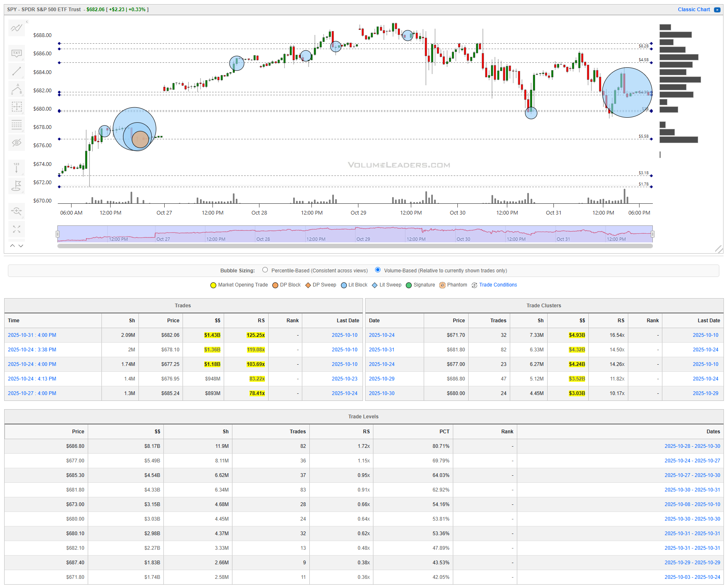
Task: Open dates 2025-10-03 - 2025-10-24 level link
Action: click(692, 577)
